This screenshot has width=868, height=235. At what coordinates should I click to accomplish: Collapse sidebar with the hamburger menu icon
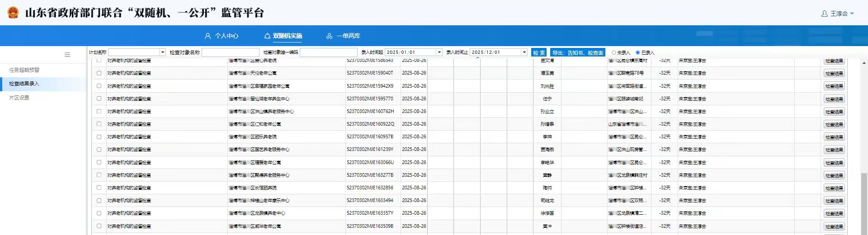point(67,55)
